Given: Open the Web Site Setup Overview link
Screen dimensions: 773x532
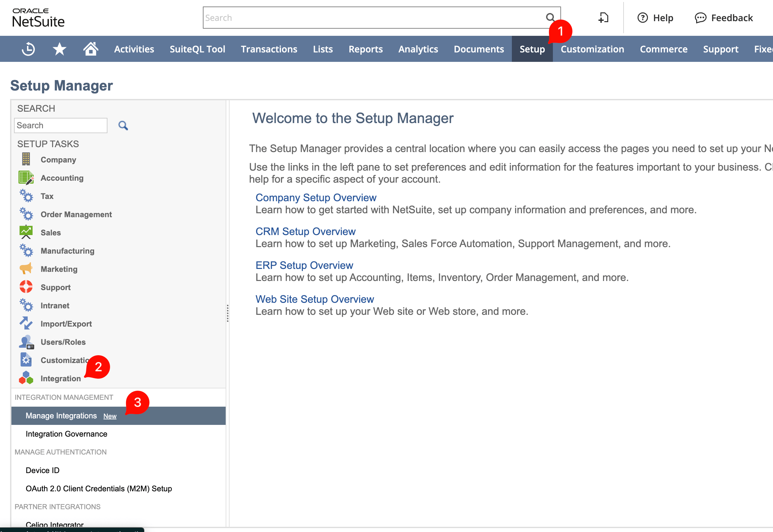Looking at the screenshot, I should (314, 299).
